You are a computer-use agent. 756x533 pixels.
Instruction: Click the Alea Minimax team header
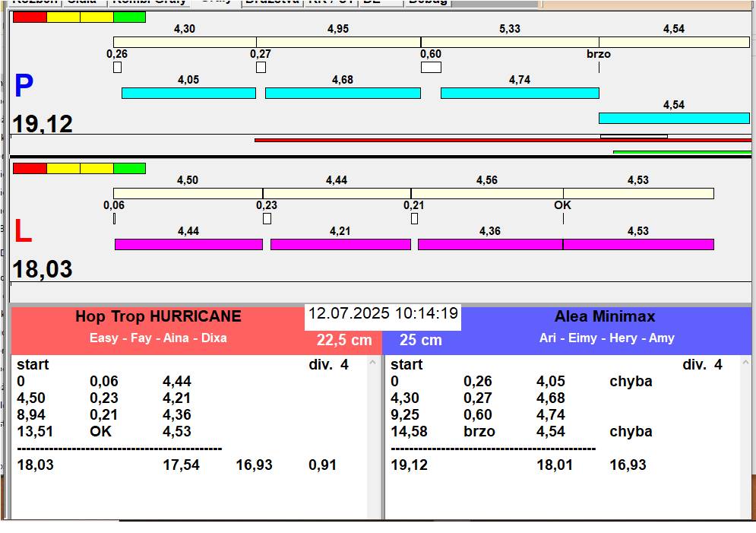point(605,316)
